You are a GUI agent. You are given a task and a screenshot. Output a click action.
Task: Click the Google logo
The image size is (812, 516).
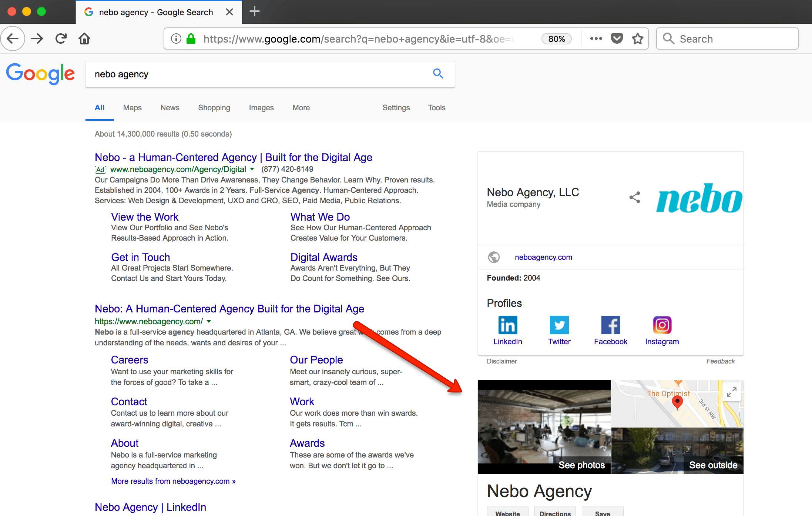pos(40,74)
